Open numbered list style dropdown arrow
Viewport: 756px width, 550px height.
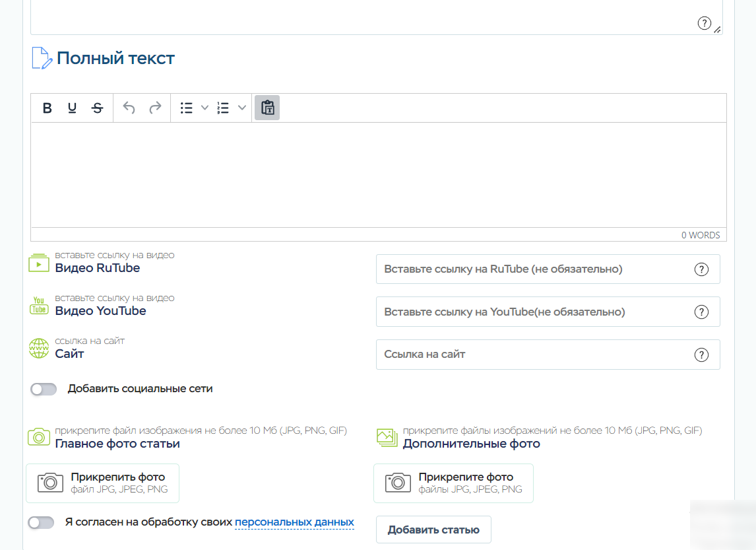click(x=241, y=108)
